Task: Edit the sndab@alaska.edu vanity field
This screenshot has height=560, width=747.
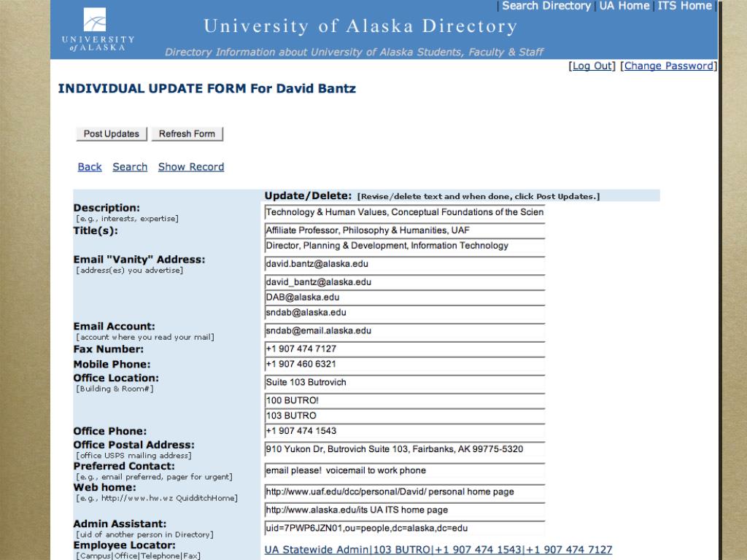Action: [404, 312]
